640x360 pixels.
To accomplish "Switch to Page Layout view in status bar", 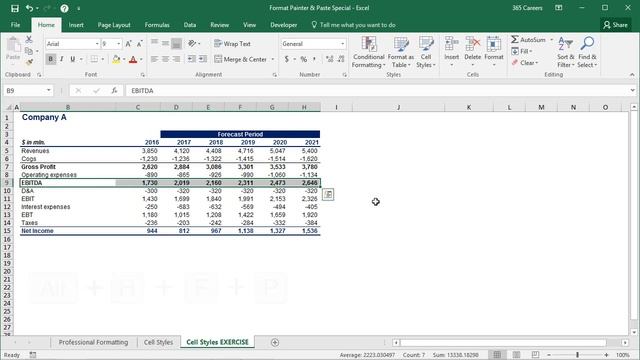I will point(516,355).
